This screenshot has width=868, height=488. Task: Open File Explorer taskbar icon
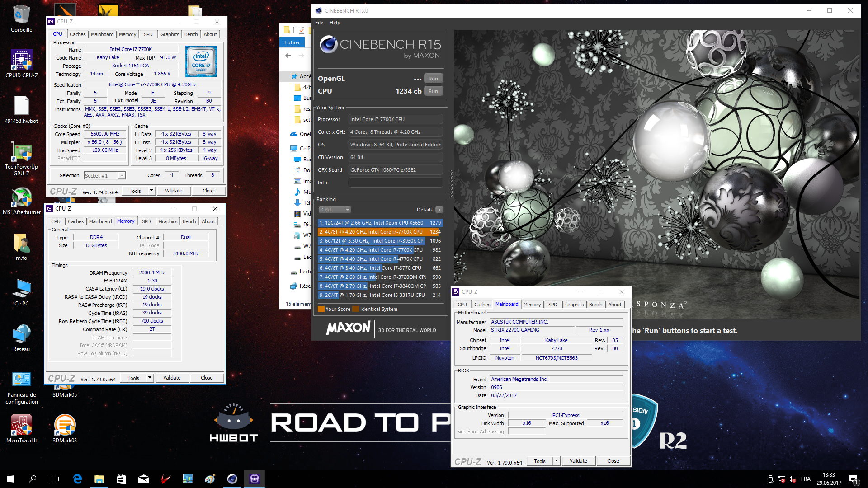tap(99, 479)
